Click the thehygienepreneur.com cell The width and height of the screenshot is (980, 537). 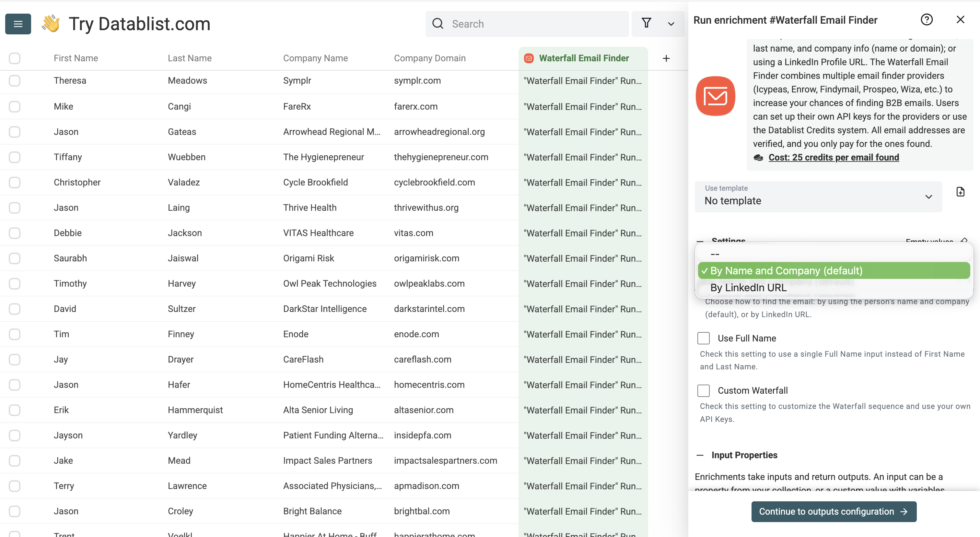click(441, 157)
